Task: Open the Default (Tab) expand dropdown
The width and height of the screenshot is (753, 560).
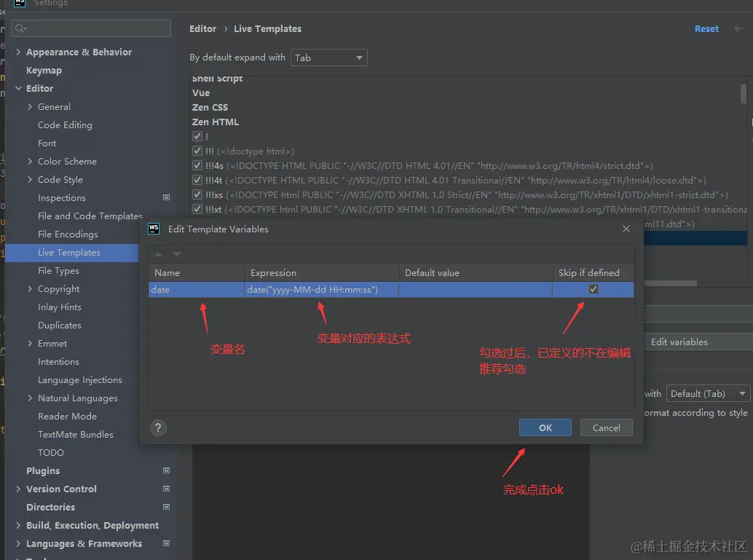Action: tap(709, 394)
